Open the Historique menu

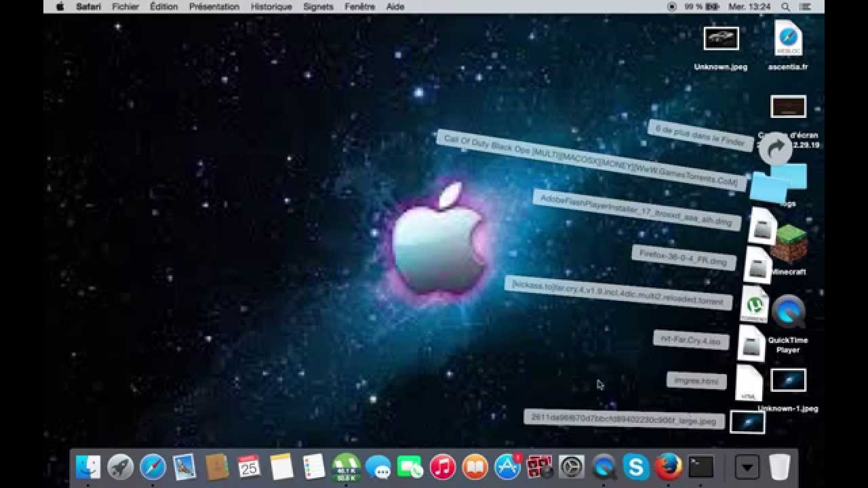click(x=271, y=7)
